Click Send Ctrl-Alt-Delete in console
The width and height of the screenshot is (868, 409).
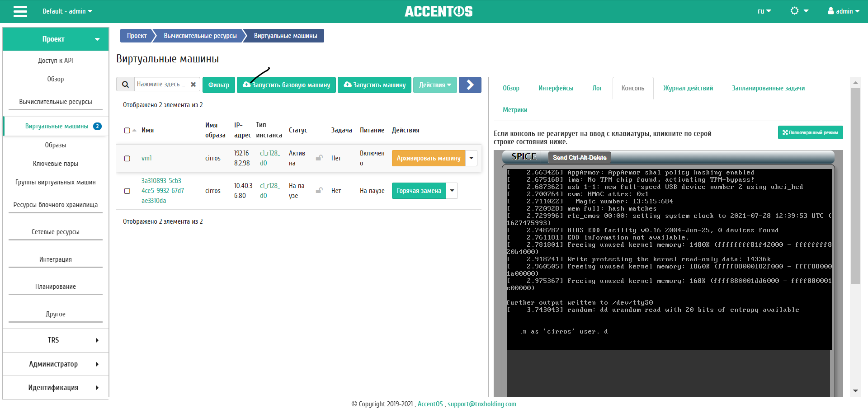(580, 157)
